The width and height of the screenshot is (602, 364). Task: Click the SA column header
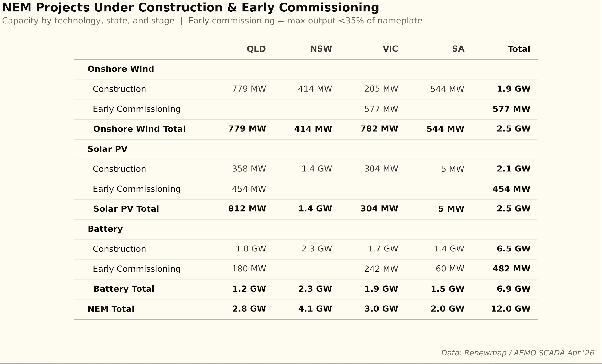(458, 49)
